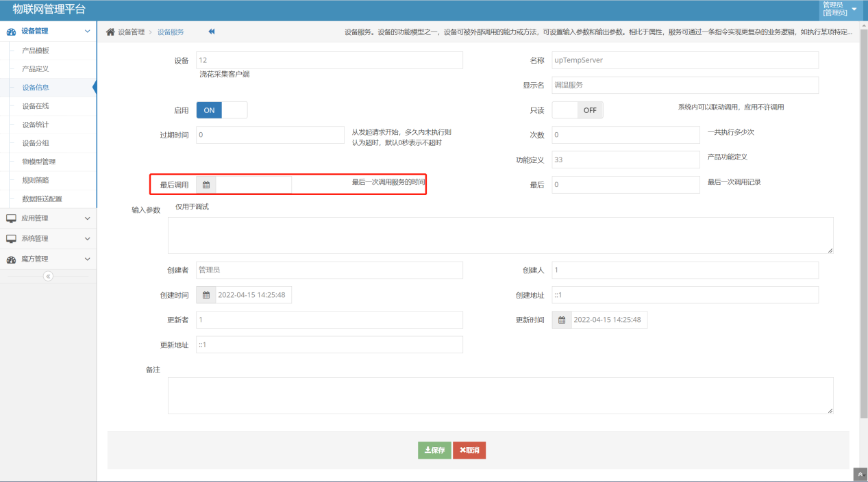
Task: Open 产品定义 in the sidebar
Action: (x=36, y=69)
